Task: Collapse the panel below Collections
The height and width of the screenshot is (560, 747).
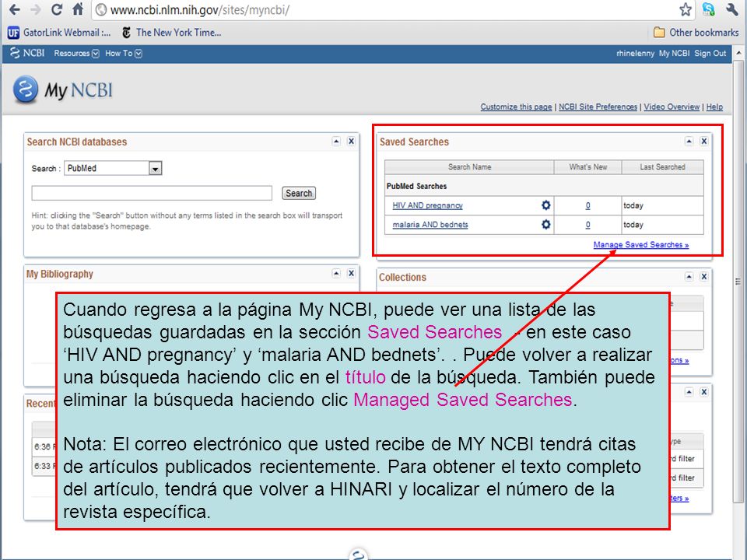Action: click(x=689, y=392)
